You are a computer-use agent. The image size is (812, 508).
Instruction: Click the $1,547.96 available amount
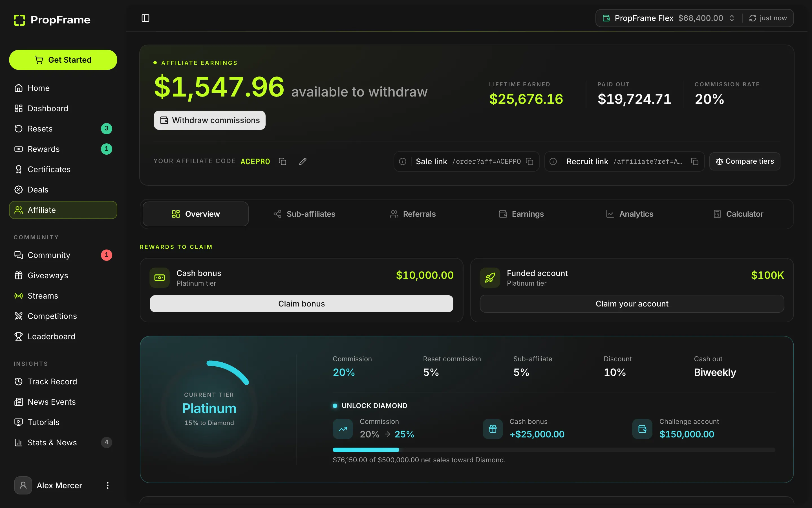point(219,87)
